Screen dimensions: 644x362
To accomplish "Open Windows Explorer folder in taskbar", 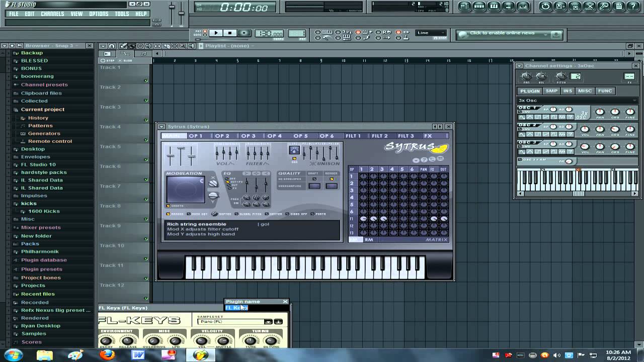I will tap(44, 354).
